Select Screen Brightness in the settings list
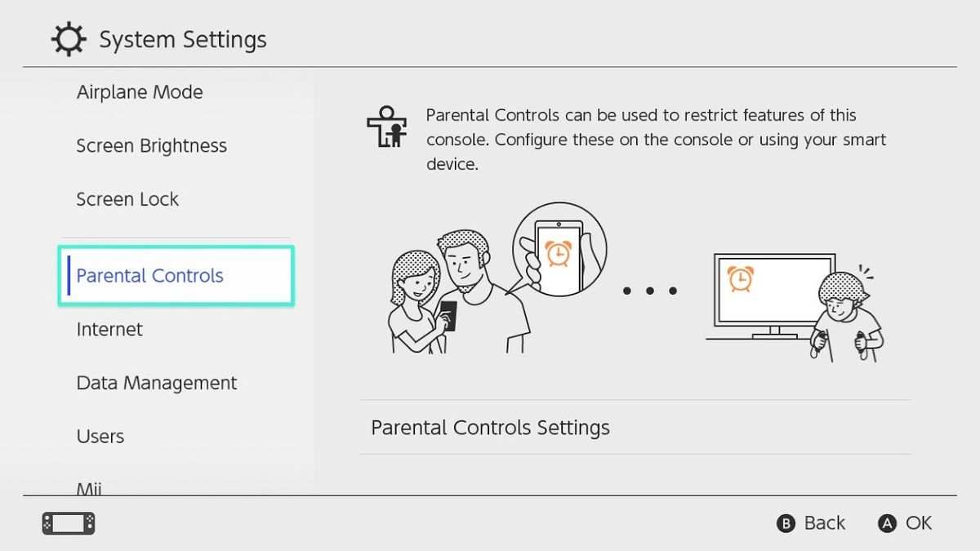This screenshot has width=980, height=551. coord(151,145)
